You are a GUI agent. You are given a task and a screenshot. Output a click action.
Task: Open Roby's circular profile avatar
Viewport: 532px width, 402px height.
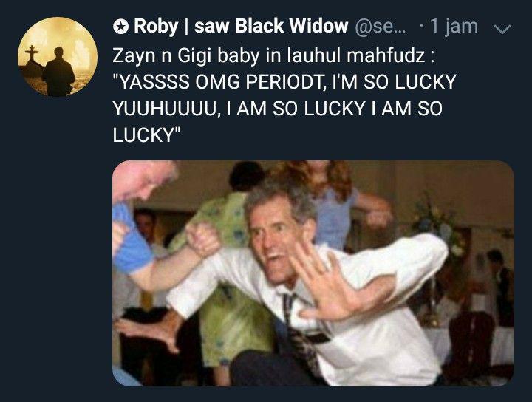[x=58, y=57]
